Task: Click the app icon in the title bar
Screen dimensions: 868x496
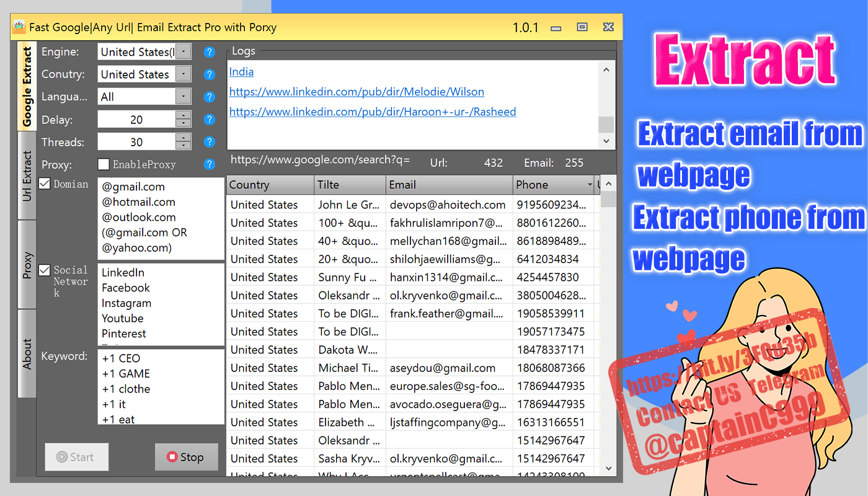Action: click(x=19, y=27)
